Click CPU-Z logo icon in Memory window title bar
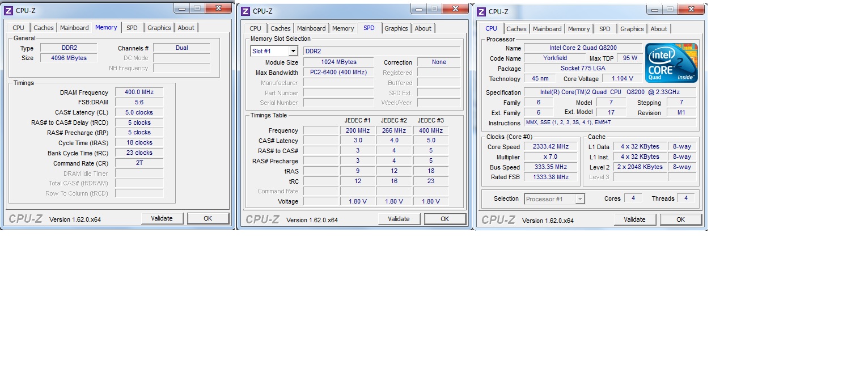This screenshot has width=868, height=385. pyautogui.click(x=9, y=10)
